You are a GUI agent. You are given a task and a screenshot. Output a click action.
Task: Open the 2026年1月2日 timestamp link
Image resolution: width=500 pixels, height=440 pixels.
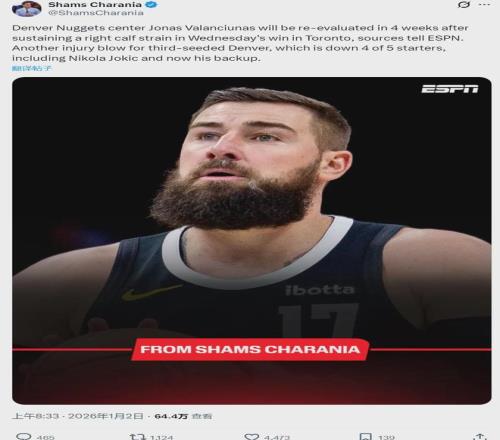coord(78,416)
